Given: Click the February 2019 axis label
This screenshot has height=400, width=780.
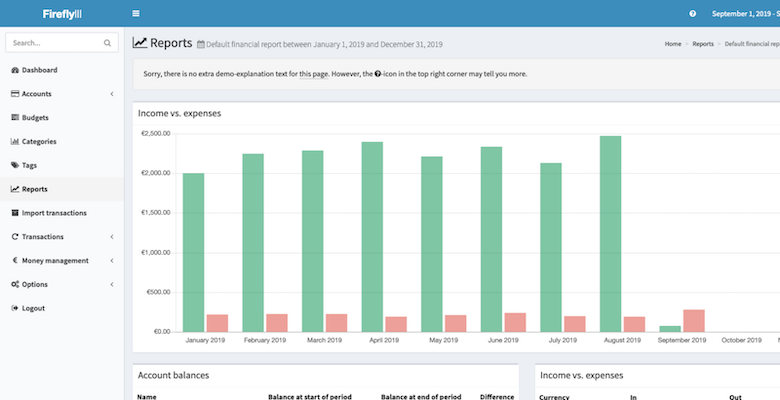Looking at the screenshot, I should pos(264,340).
